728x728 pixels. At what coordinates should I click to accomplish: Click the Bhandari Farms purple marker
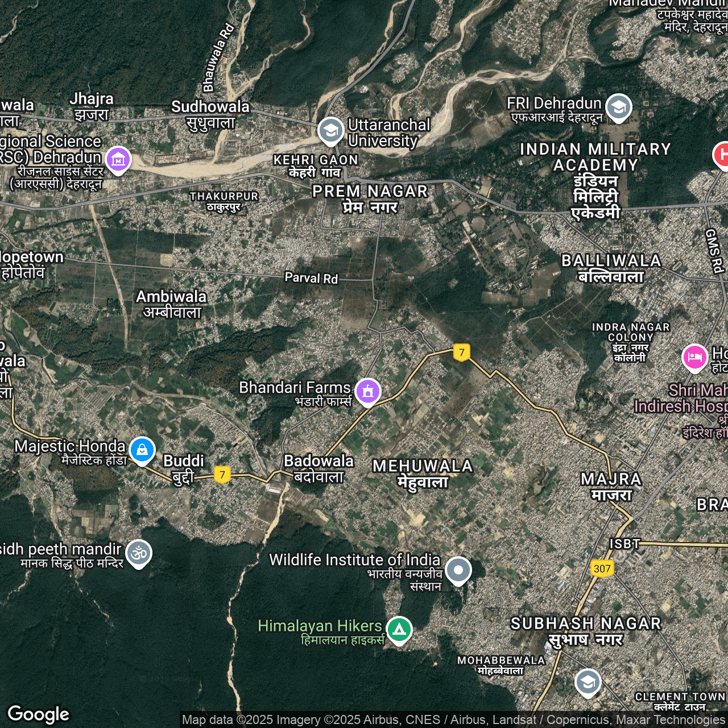tap(368, 391)
